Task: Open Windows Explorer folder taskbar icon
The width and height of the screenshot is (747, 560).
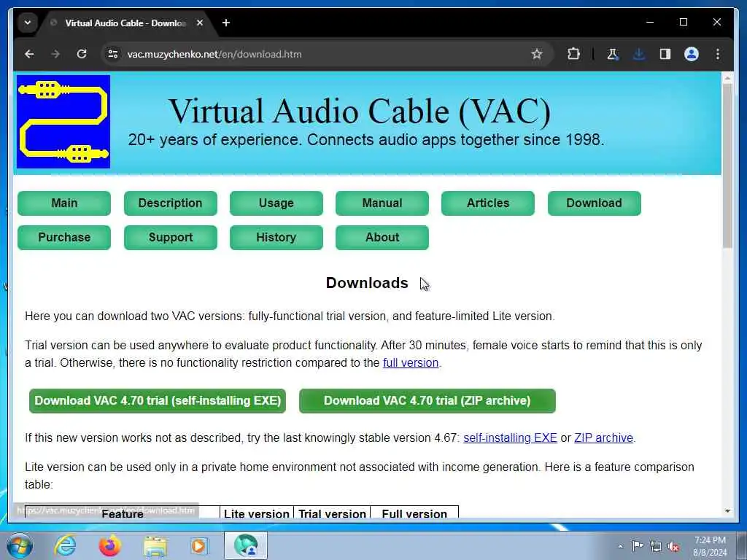Action: (155, 545)
